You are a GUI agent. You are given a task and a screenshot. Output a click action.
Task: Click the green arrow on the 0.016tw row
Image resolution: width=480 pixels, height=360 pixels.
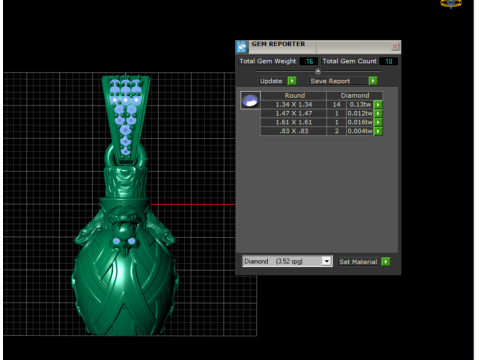click(378, 122)
